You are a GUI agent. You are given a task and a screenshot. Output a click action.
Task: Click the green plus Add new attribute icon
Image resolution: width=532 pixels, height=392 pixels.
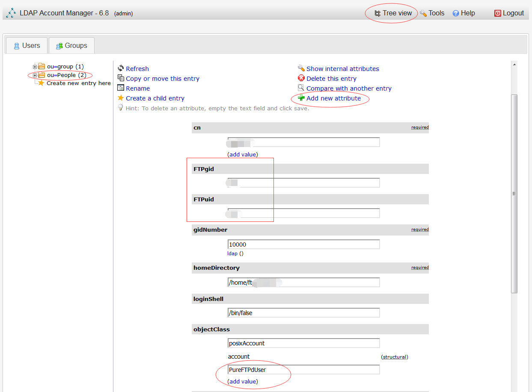301,98
